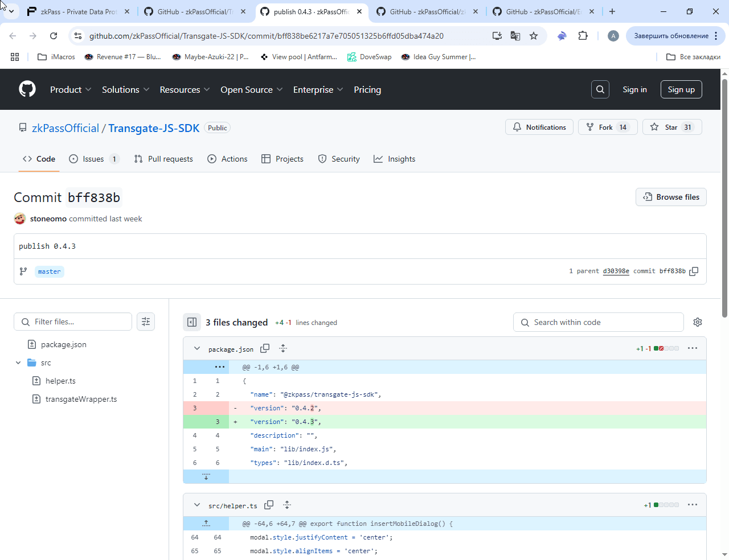Open the tab search dropdown arrow
The height and width of the screenshot is (560, 729).
11,11
